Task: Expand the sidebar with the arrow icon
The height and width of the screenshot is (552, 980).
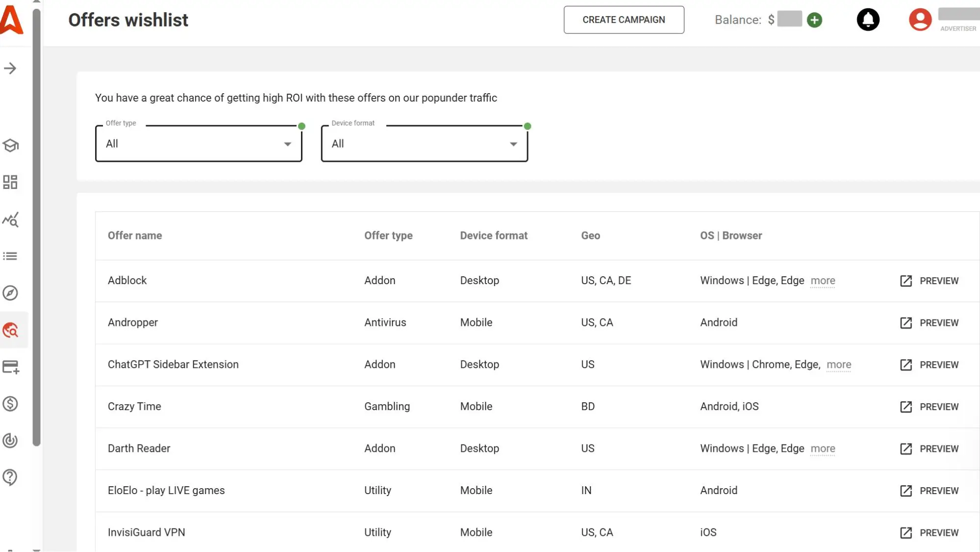Action: pos(10,69)
